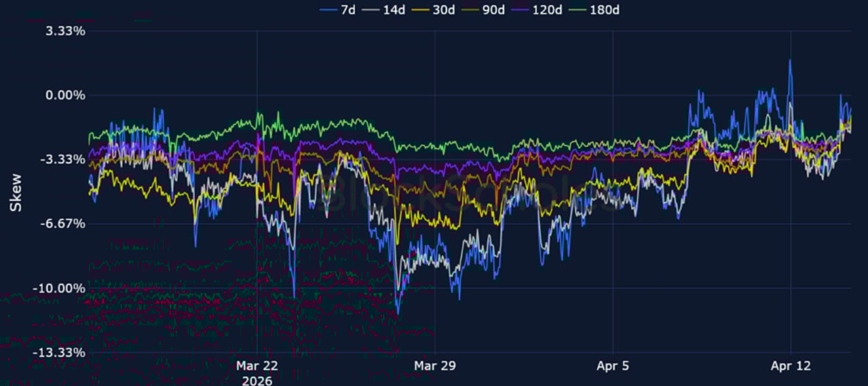Select the Apr 12 x-axis label
The image size is (868, 386).
coord(791,366)
